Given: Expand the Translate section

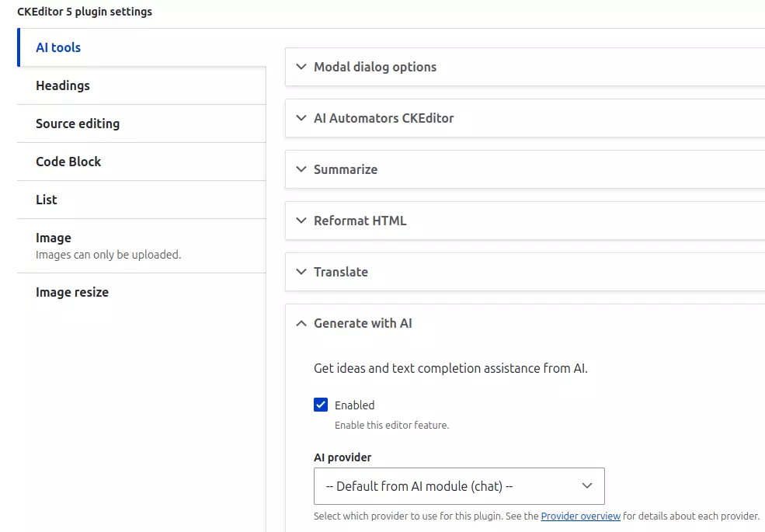Looking at the screenshot, I should pos(525,272).
